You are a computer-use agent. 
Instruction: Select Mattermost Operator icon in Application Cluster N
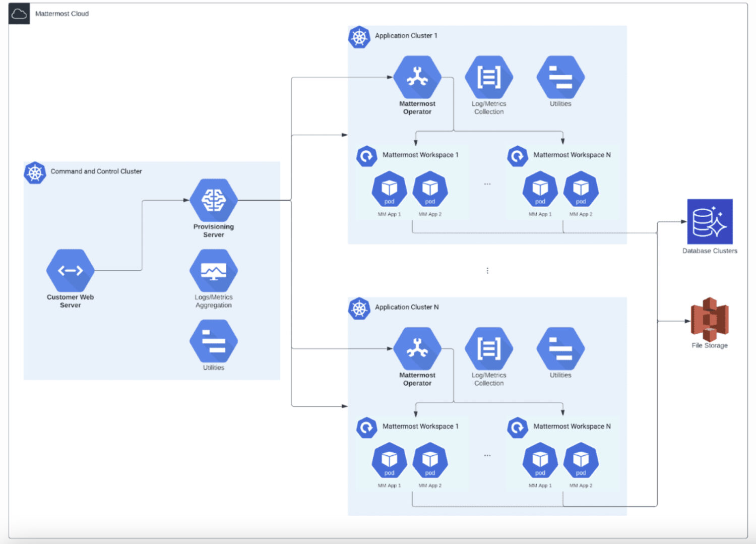(x=417, y=349)
